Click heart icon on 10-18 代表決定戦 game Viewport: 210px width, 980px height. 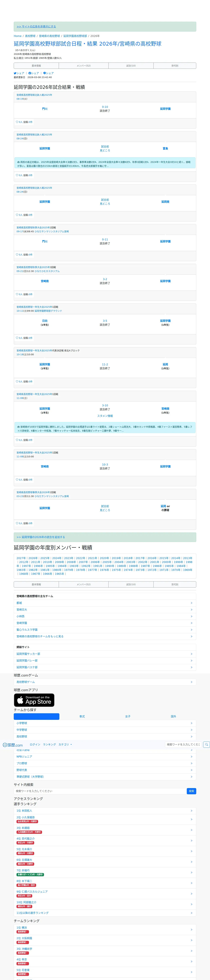click(17, 382)
